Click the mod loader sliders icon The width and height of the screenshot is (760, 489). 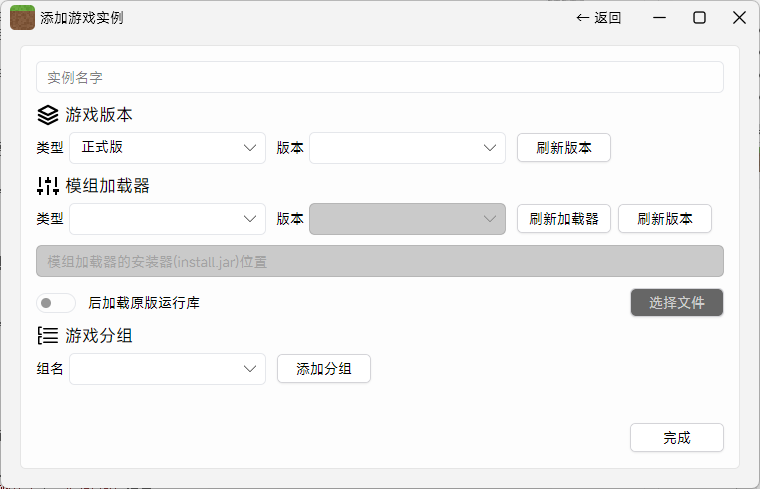click(x=48, y=186)
